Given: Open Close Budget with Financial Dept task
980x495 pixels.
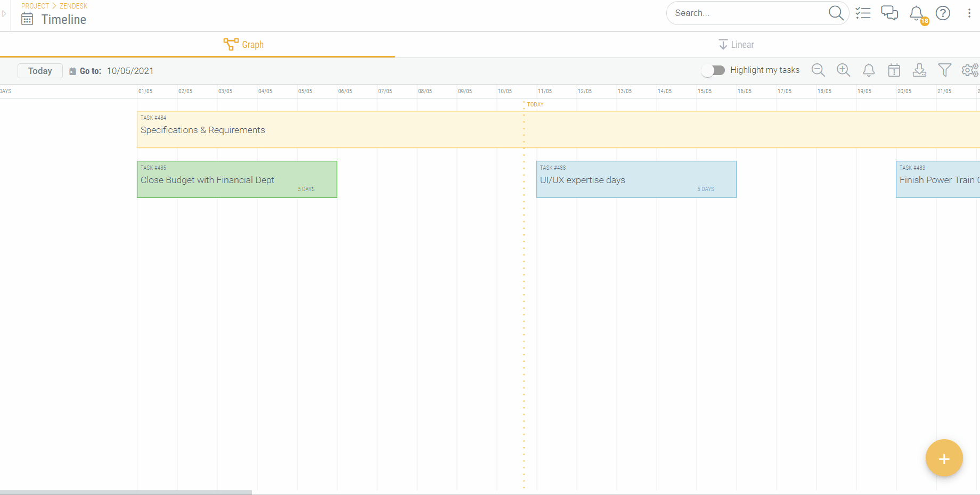Looking at the screenshot, I should [x=237, y=179].
